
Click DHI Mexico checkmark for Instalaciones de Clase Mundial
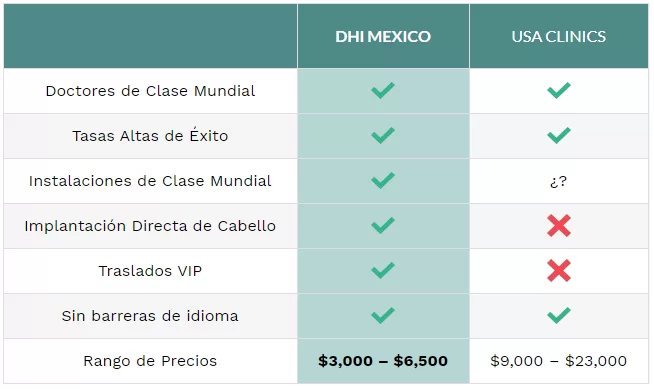point(383,181)
